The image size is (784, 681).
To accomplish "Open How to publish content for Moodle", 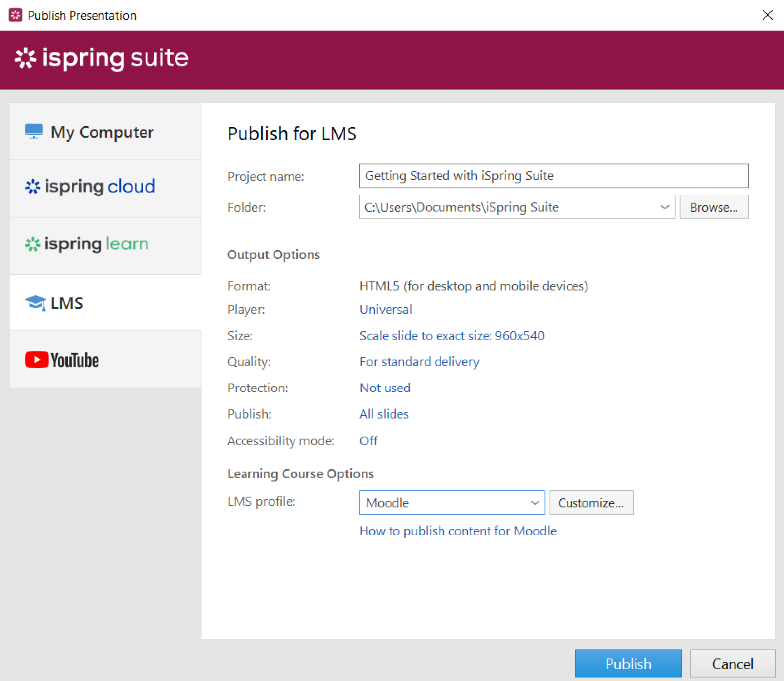I will [458, 531].
